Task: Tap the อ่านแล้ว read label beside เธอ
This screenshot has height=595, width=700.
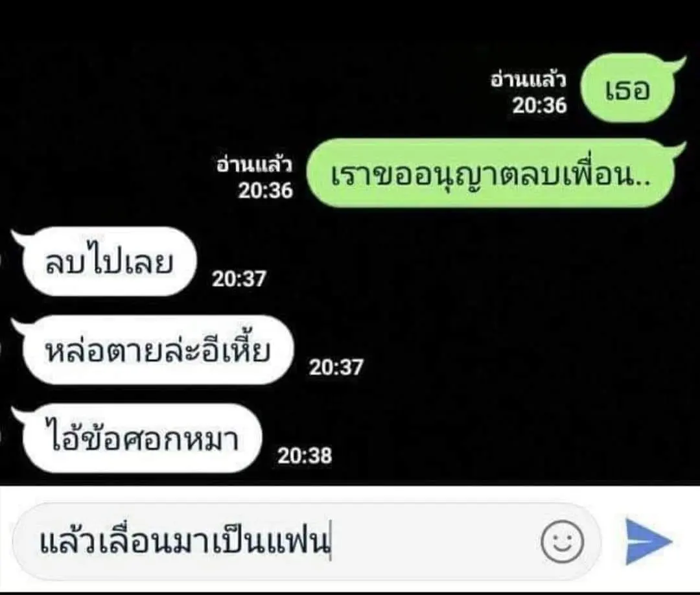Action: [x=529, y=80]
